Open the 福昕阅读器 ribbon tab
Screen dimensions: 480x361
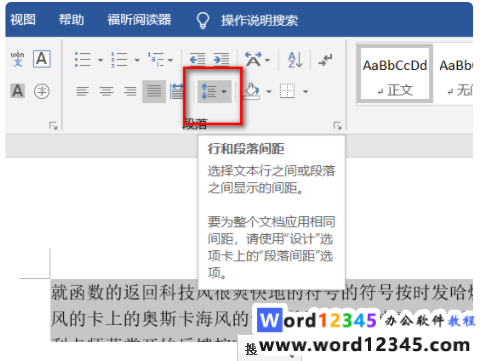[x=139, y=20]
